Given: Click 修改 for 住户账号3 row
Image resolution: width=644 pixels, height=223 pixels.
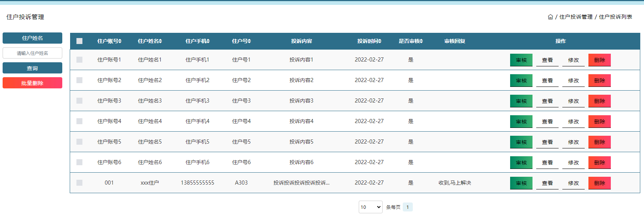Looking at the screenshot, I should pyautogui.click(x=574, y=101).
